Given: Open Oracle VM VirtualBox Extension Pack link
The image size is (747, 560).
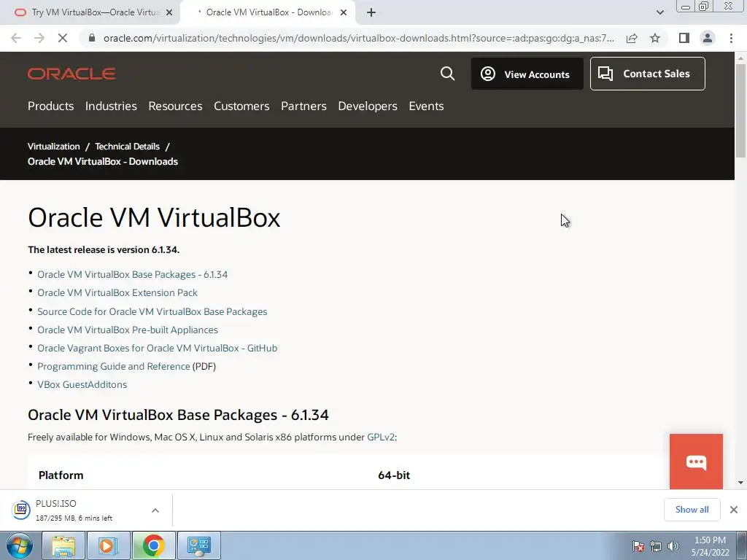Looking at the screenshot, I should (x=117, y=292).
